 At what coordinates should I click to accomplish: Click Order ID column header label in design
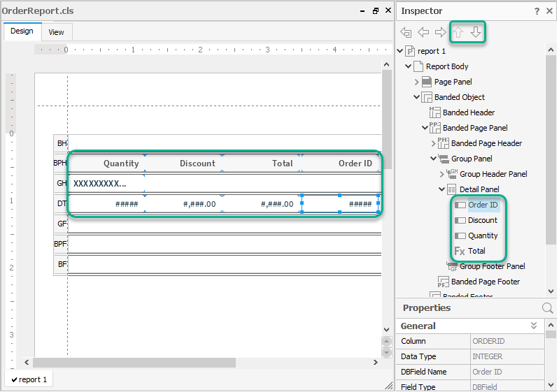click(x=355, y=164)
